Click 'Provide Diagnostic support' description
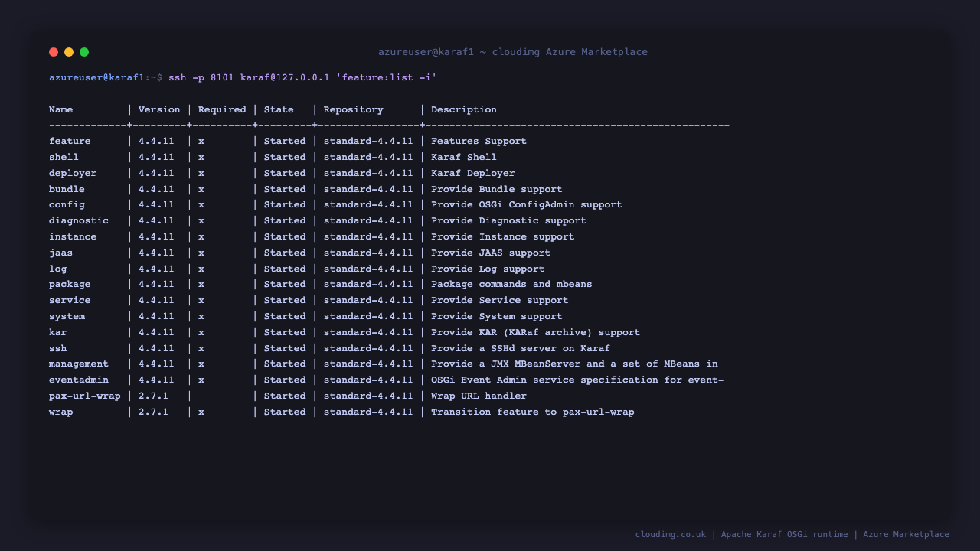This screenshot has height=551, width=980. [x=508, y=220]
